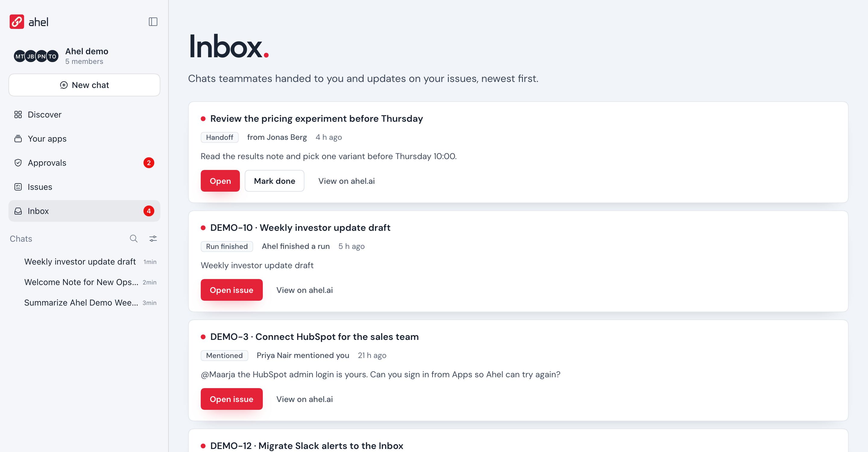
Task: Click the Issues icon in sidebar
Action: (18, 187)
